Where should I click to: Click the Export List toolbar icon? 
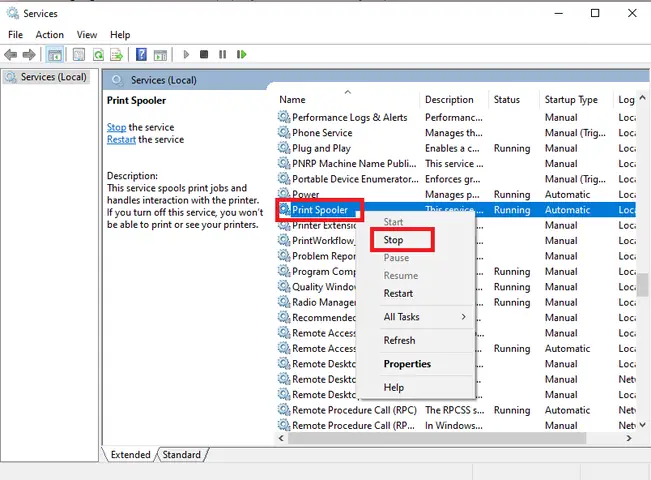[x=117, y=54]
